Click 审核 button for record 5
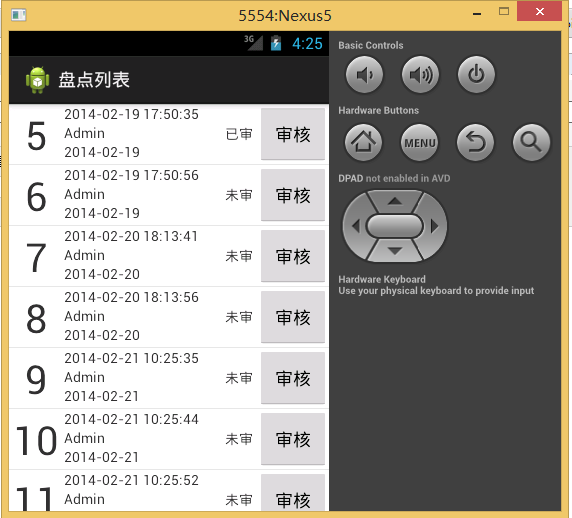 coord(293,134)
